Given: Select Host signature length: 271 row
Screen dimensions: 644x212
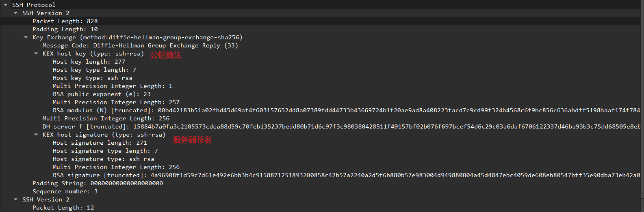Looking at the screenshot, I should (x=100, y=143).
